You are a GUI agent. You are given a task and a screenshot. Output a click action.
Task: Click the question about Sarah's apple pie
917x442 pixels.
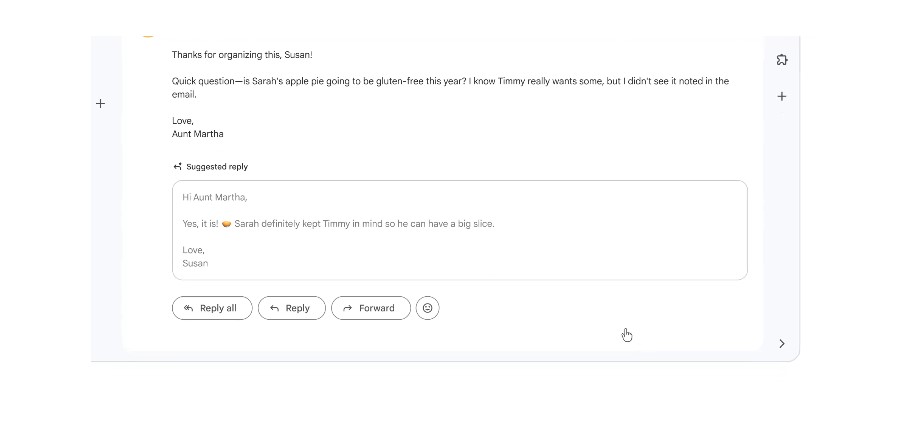click(x=450, y=88)
